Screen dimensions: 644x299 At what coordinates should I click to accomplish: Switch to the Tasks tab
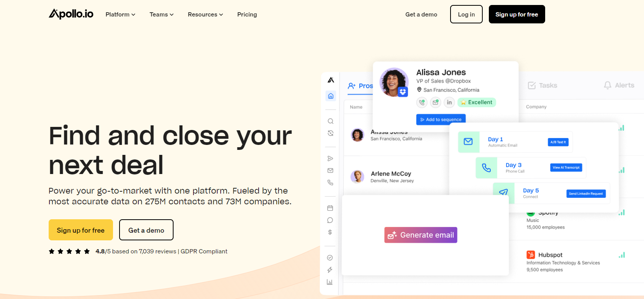click(542, 85)
